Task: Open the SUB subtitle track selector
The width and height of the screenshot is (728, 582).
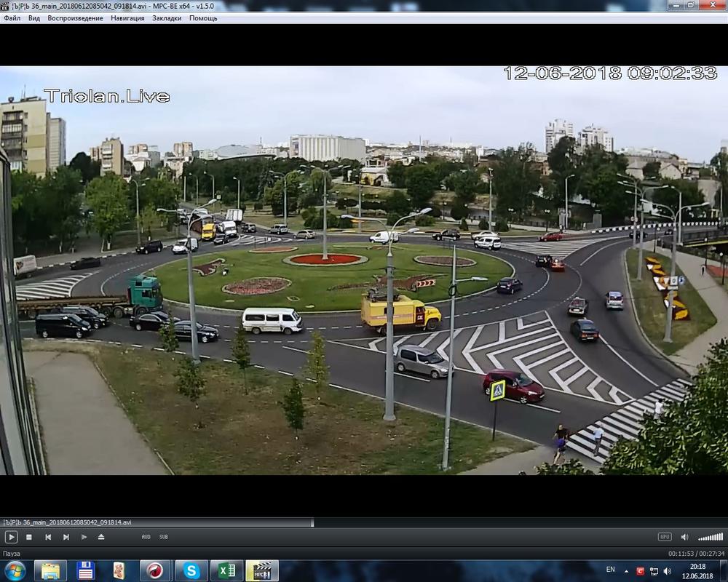Action: pos(163,537)
